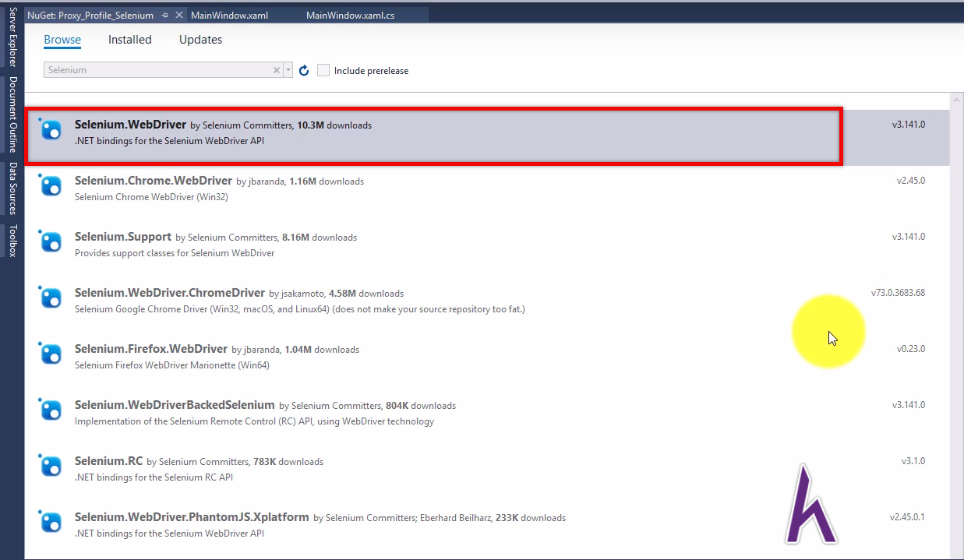The width and height of the screenshot is (964, 560).
Task: Click the v2.45.0.1 version label
Action: 908,517
